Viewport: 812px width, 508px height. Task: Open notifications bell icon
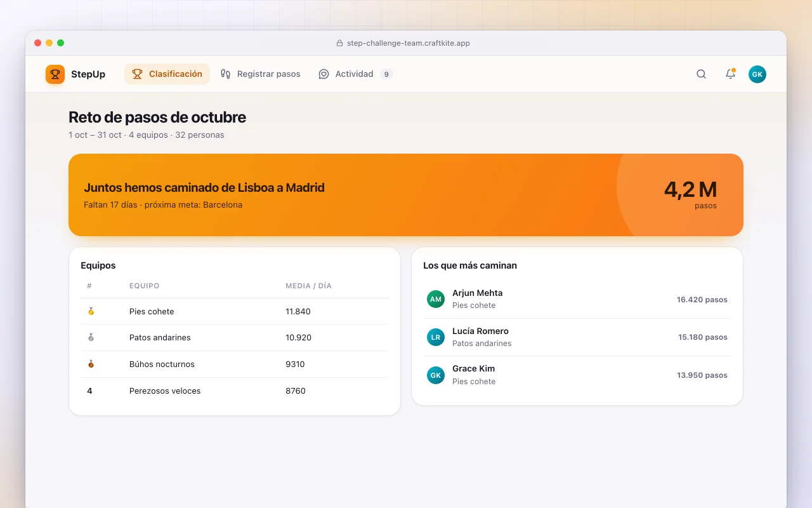click(730, 74)
